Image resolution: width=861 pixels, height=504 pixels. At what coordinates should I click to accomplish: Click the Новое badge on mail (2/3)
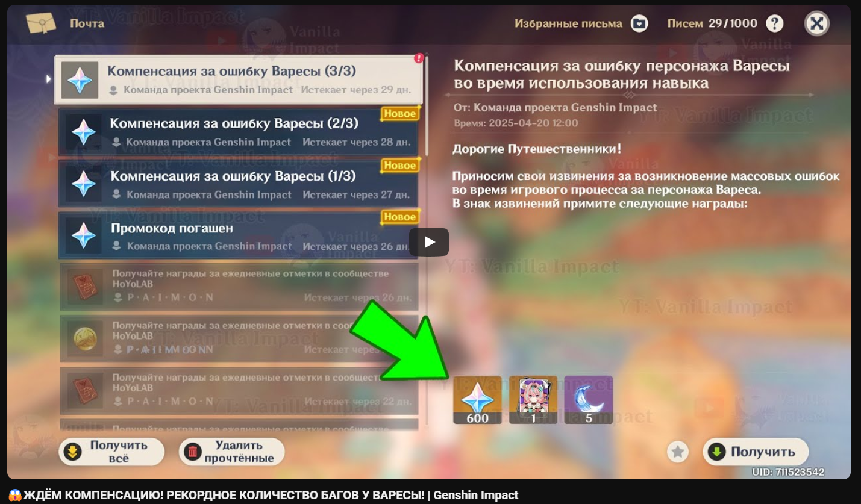(x=400, y=113)
